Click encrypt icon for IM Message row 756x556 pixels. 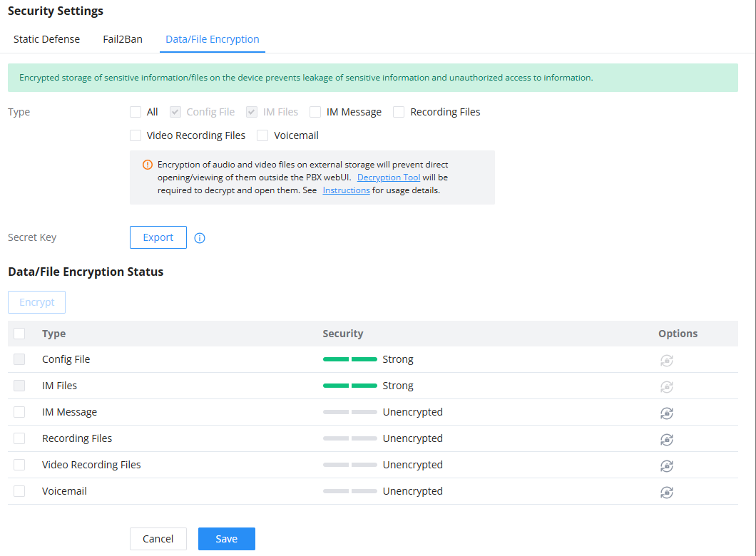click(x=666, y=413)
